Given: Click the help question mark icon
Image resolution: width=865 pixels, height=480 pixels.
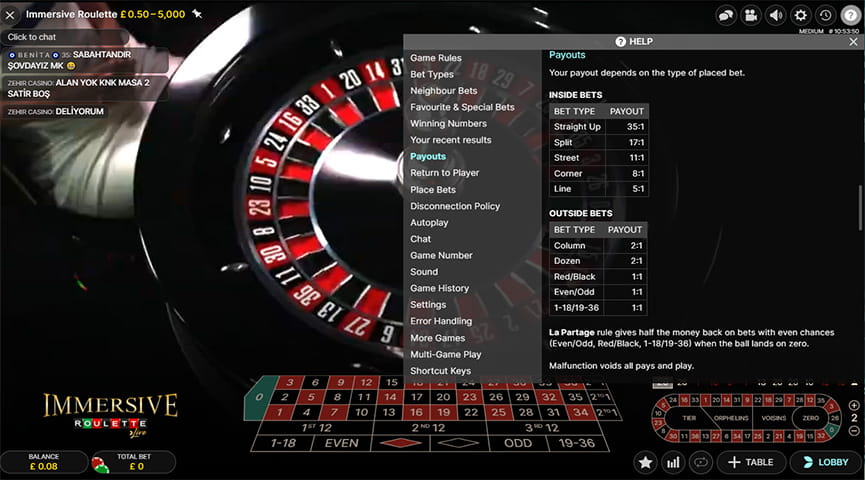Looking at the screenshot, I should tap(851, 15).
